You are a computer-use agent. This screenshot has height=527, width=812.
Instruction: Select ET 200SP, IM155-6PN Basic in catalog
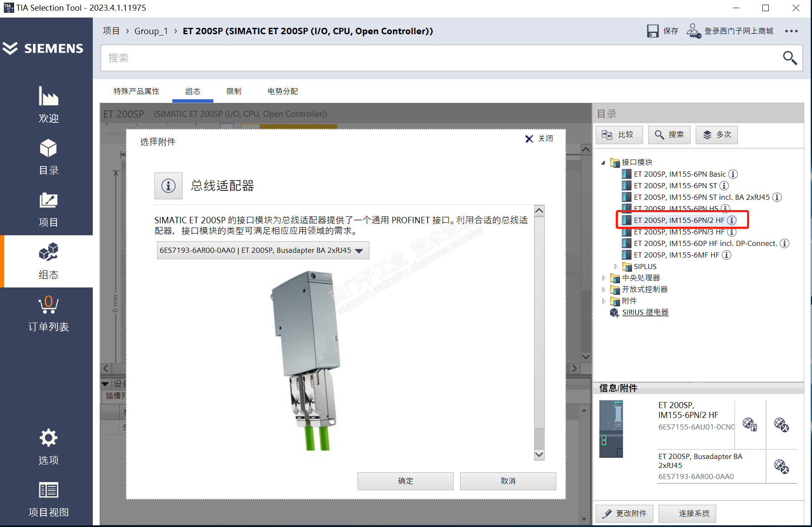coord(679,174)
